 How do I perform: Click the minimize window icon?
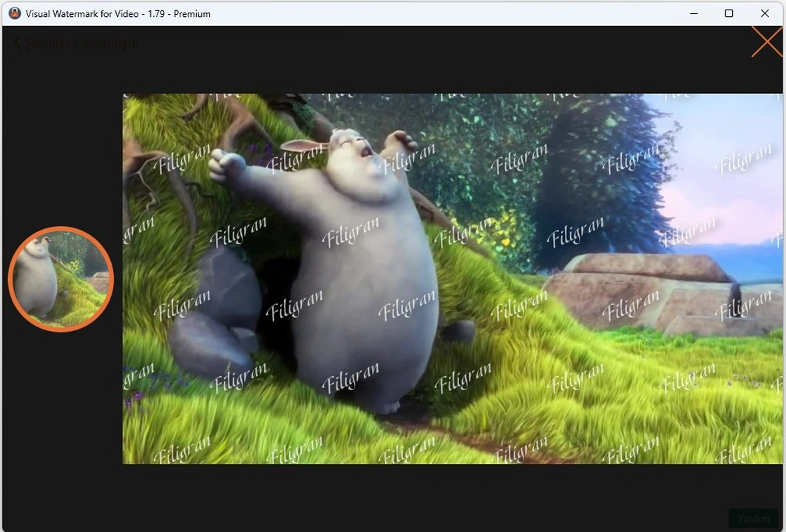694,13
